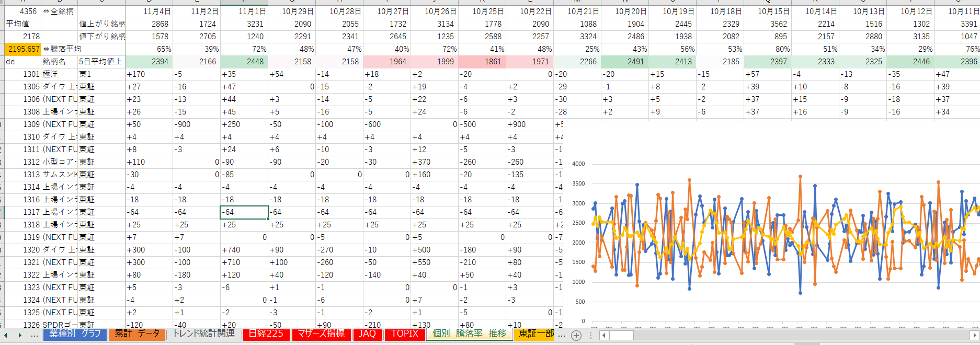
Task: Click the line chart plot area
Action: coord(784,240)
